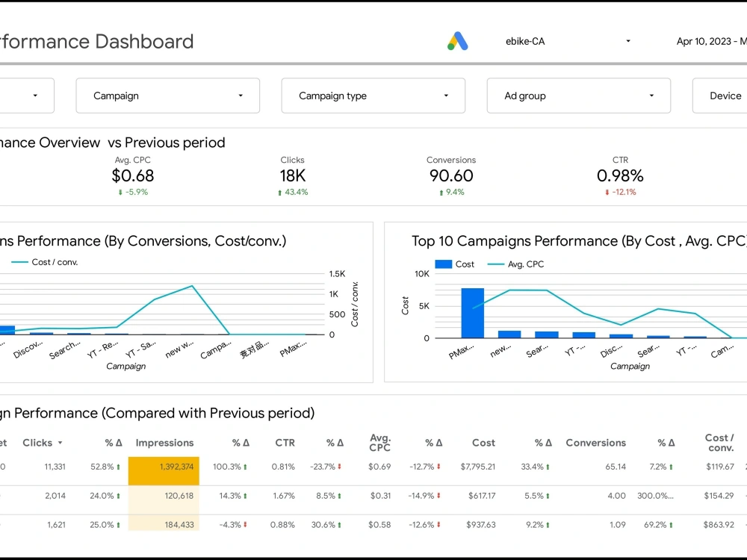
Task: Click the 52.8% clicks change value
Action: tap(102, 467)
